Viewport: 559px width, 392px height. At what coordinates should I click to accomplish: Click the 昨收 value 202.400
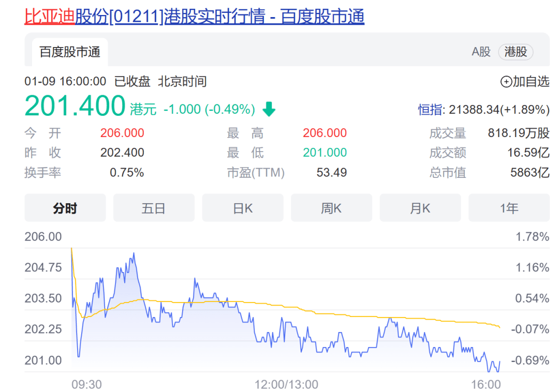pyautogui.click(x=122, y=153)
